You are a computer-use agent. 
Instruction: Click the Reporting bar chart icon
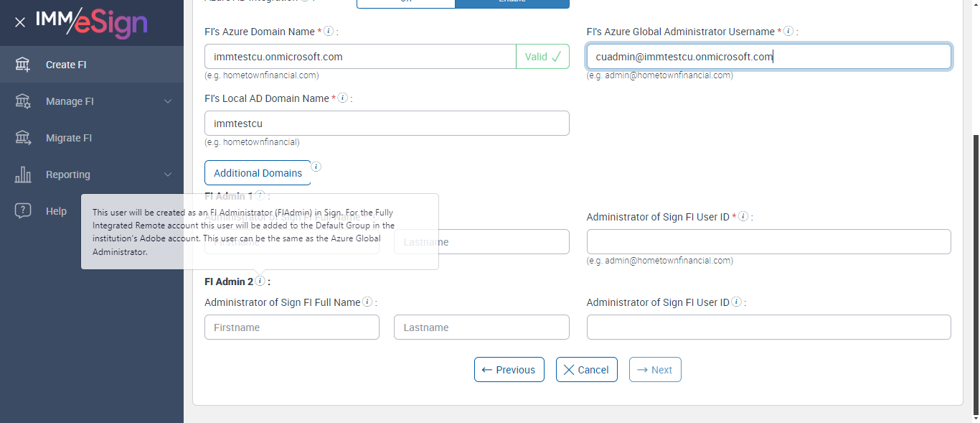click(23, 175)
